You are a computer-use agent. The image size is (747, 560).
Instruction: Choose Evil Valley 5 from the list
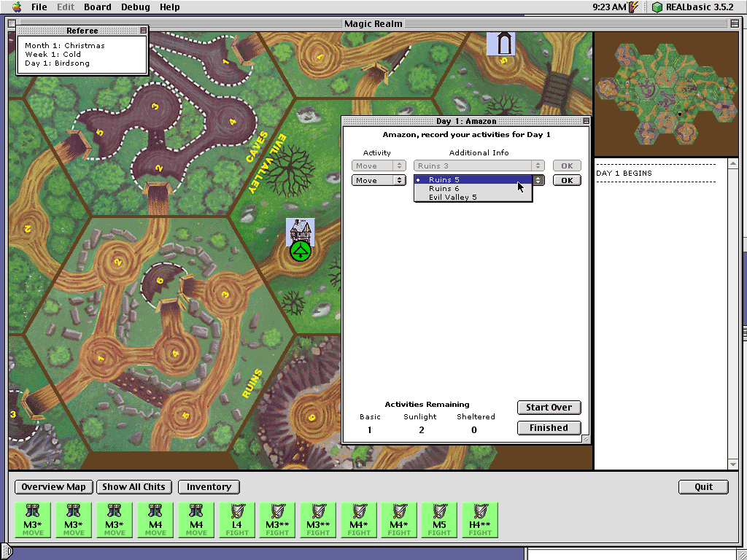[x=473, y=197]
